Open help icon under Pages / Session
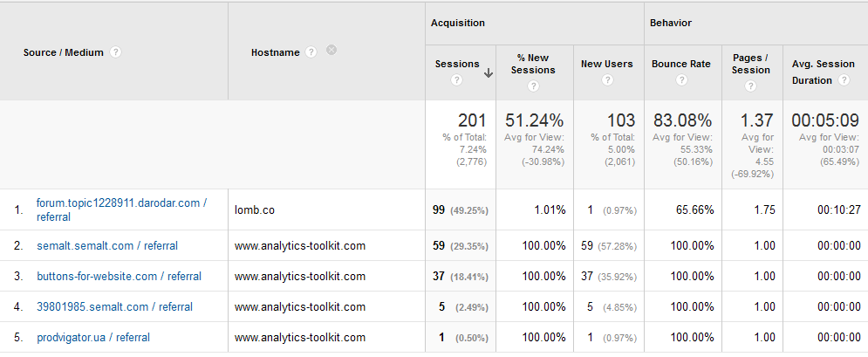The image size is (868, 357). [750, 86]
